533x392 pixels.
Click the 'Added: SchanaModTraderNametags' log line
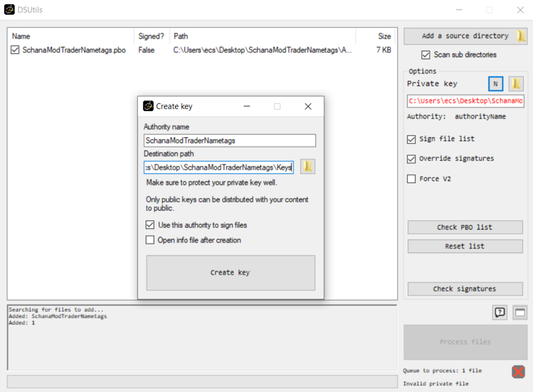tap(58, 316)
